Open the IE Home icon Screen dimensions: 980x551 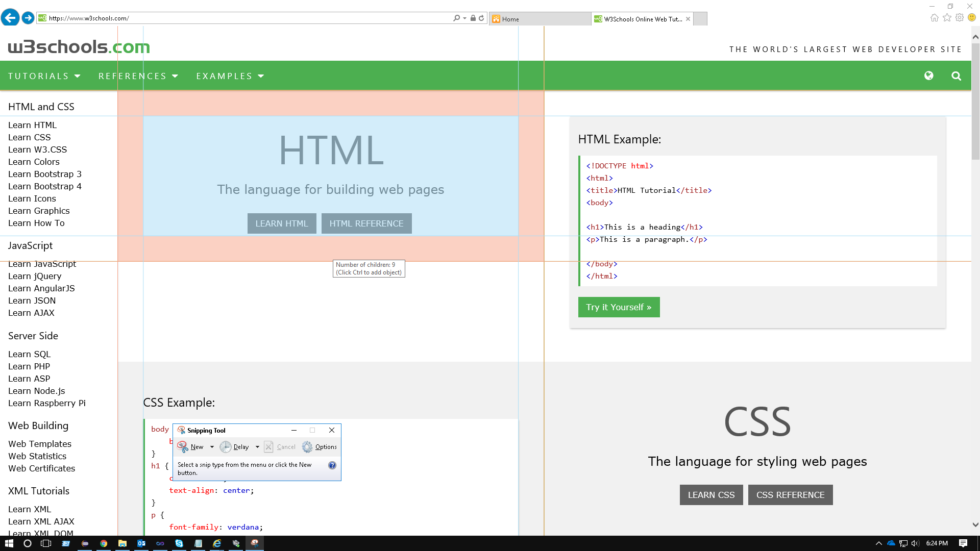click(934, 18)
